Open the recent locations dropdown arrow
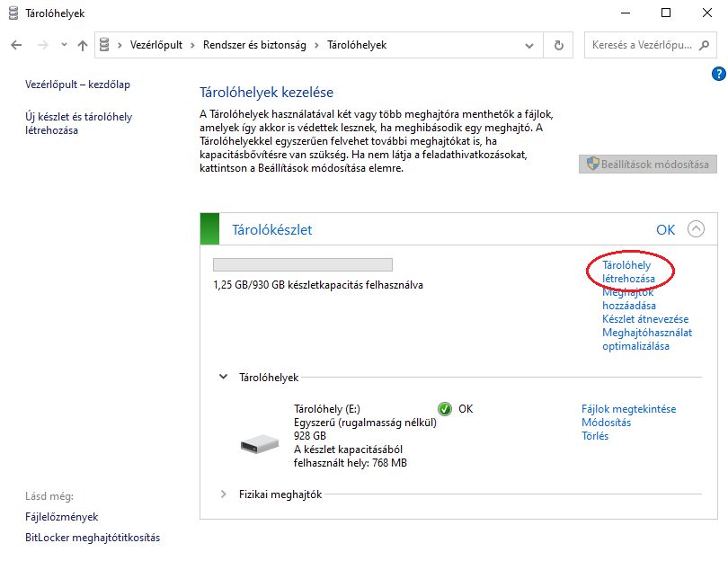This screenshot has height=561, width=728. pyautogui.click(x=63, y=45)
